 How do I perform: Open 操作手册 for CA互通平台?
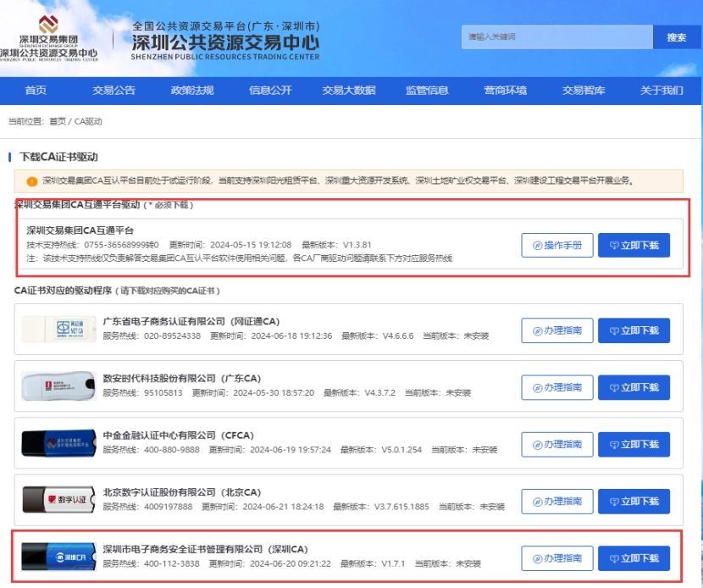click(556, 245)
